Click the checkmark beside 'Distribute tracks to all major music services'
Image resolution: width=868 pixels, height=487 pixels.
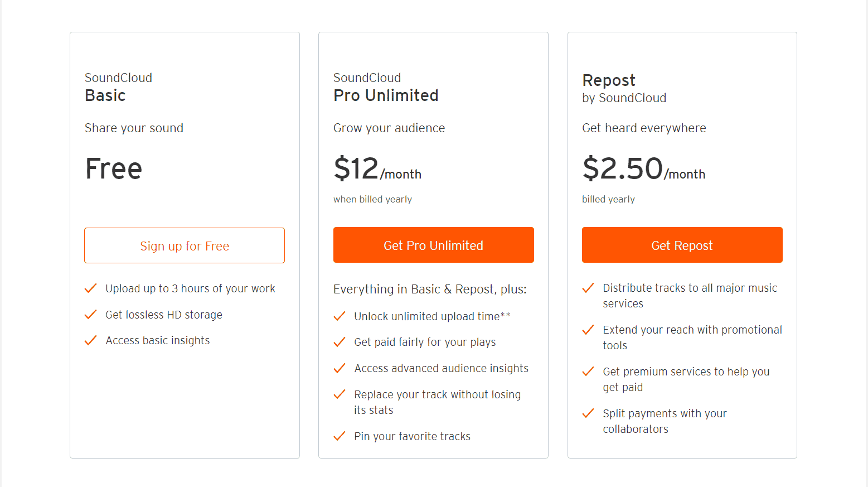588,288
